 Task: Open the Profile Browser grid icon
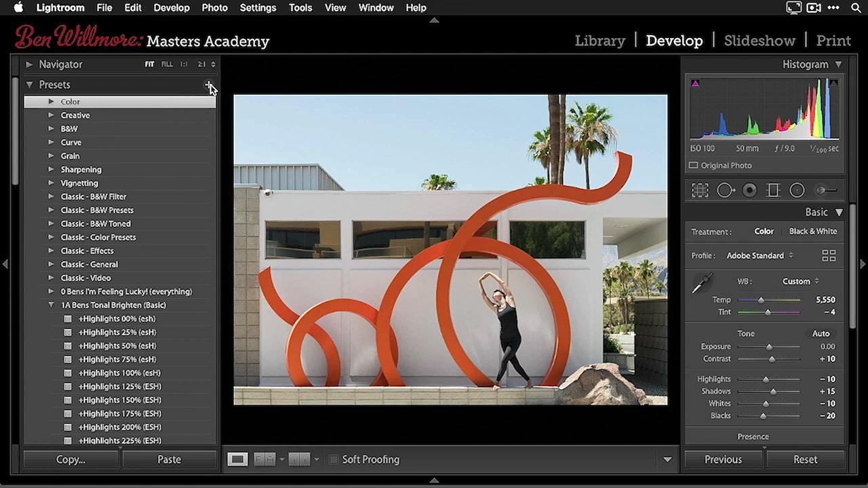coord(829,256)
